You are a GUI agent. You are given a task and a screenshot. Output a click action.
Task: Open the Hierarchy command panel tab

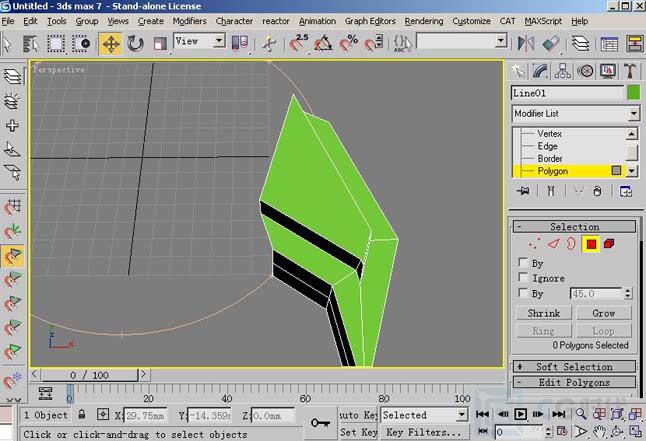click(x=562, y=71)
